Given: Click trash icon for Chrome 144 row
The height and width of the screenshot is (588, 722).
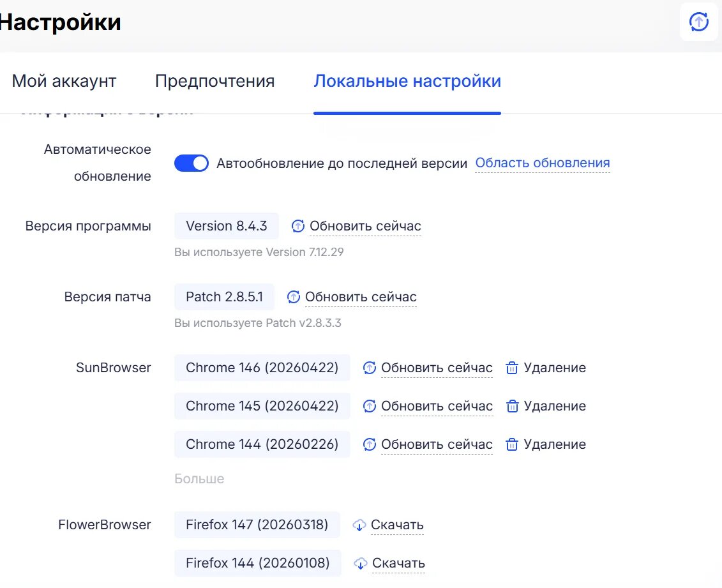Looking at the screenshot, I should point(512,444).
